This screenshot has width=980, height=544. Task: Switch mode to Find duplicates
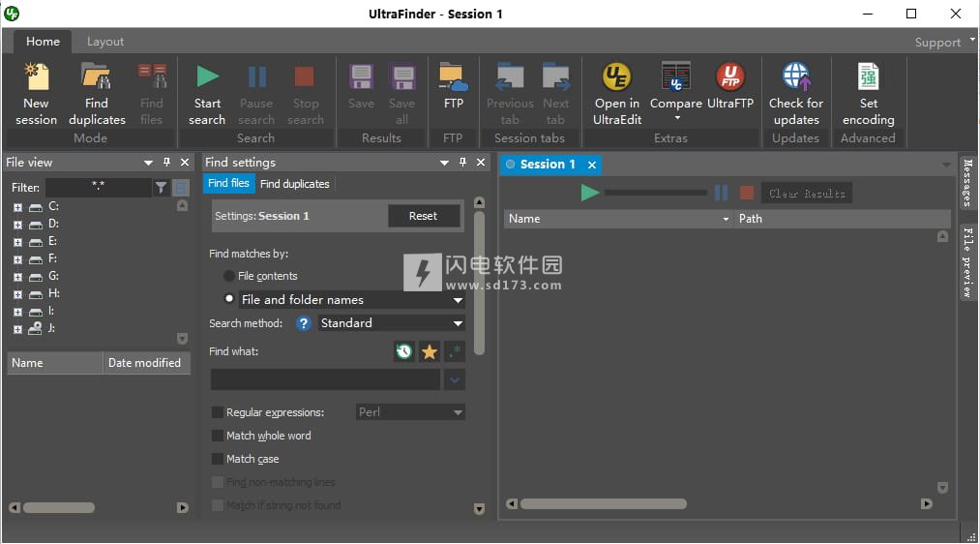tap(97, 95)
